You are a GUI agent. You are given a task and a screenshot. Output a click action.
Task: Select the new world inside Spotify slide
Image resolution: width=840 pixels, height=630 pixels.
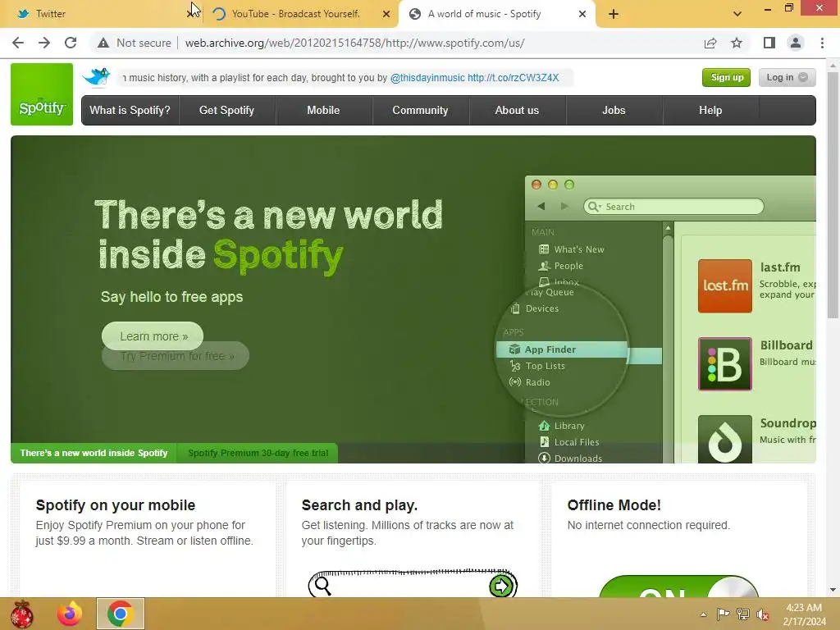[94, 453]
